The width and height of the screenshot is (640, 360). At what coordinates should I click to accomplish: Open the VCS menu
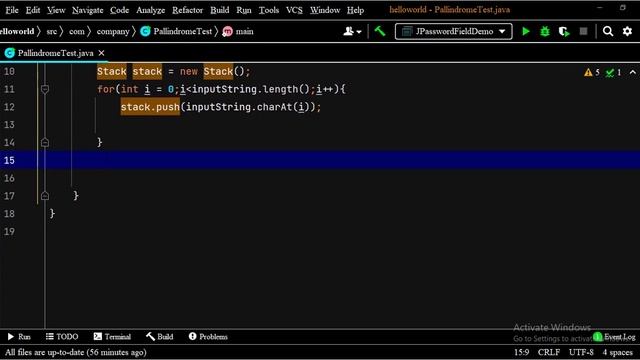point(294,10)
